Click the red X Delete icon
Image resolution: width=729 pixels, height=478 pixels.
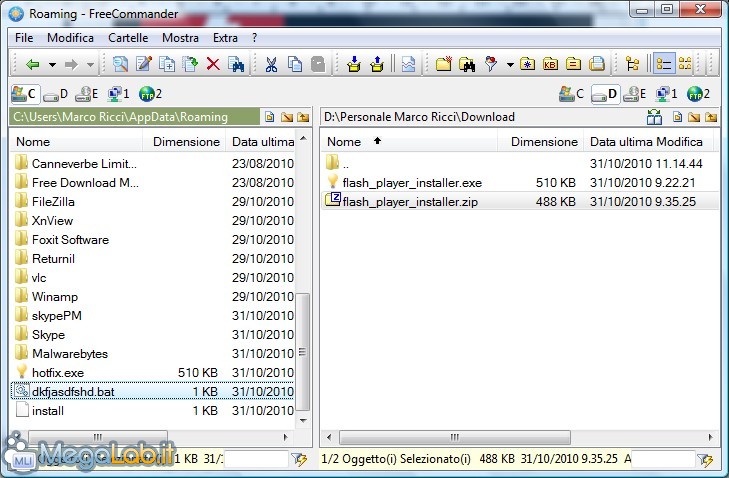point(213,64)
